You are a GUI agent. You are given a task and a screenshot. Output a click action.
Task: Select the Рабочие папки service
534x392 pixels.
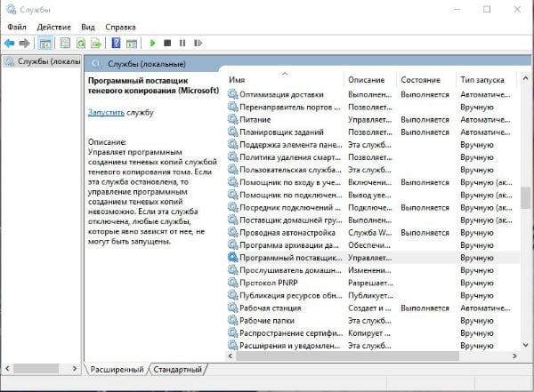coord(373,321)
